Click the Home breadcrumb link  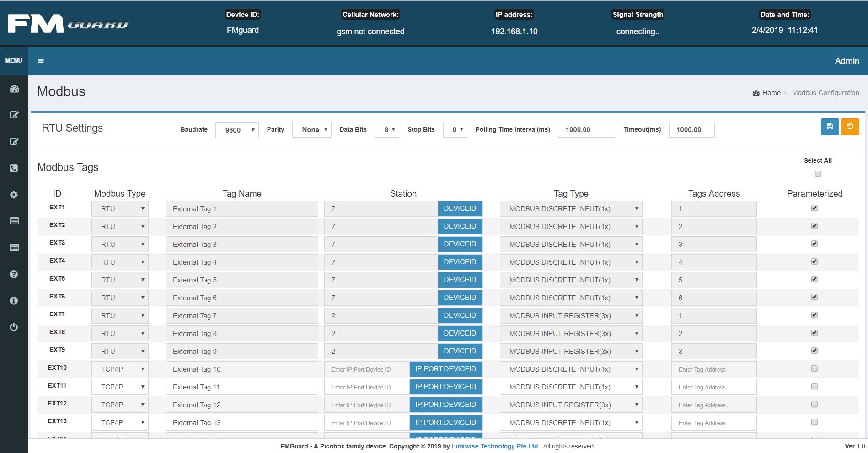(x=771, y=93)
